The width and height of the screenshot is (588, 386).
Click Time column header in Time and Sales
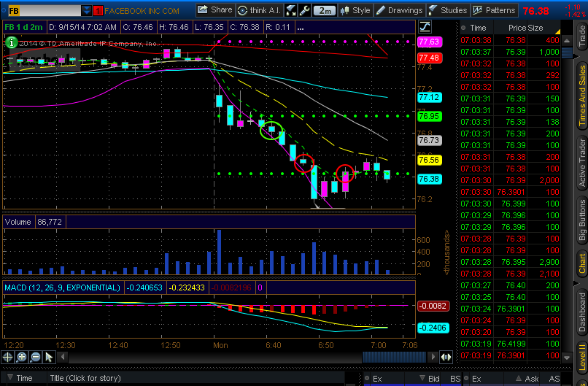coord(478,28)
